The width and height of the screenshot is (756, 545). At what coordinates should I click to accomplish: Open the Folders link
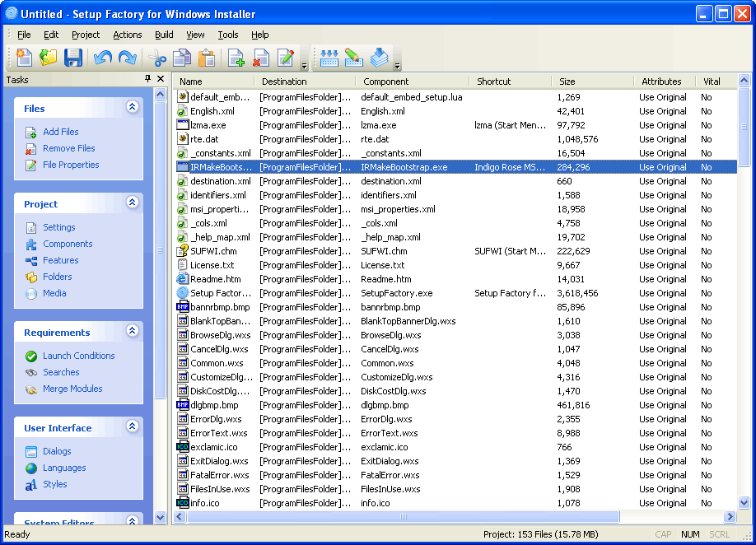[x=58, y=277]
